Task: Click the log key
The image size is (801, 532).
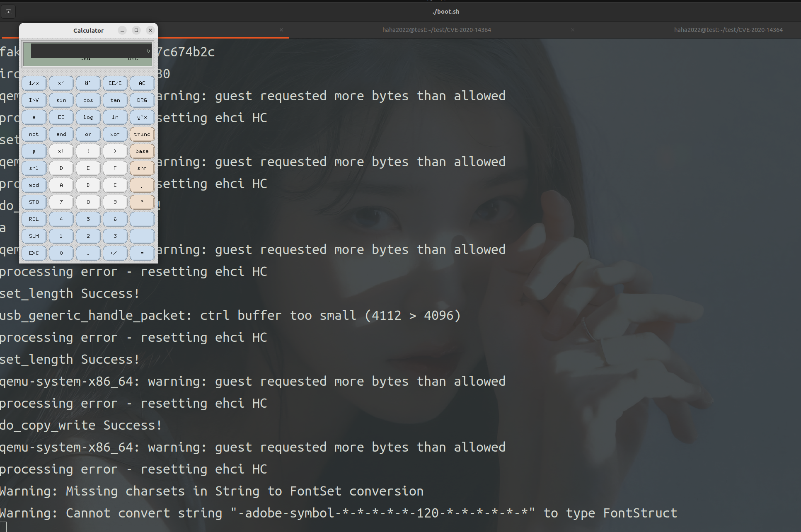Action: click(x=88, y=117)
